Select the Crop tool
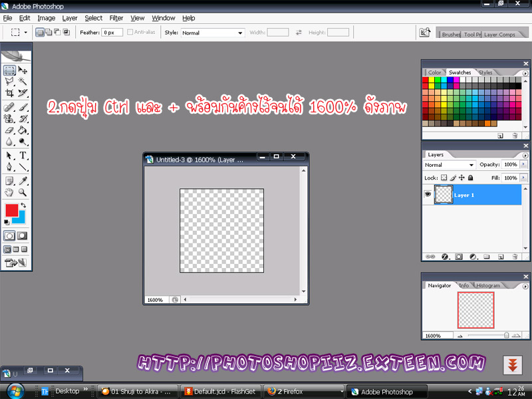The image size is (532, 399). pos(9,93)
